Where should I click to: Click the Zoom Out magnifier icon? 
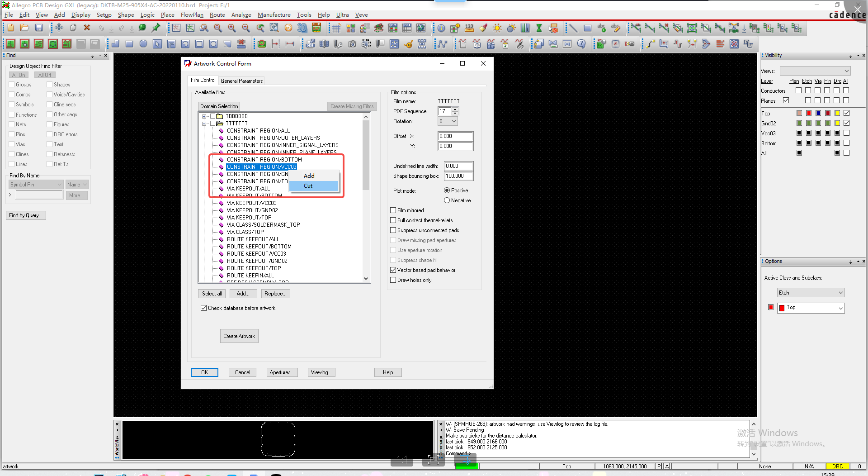[246, 28]
